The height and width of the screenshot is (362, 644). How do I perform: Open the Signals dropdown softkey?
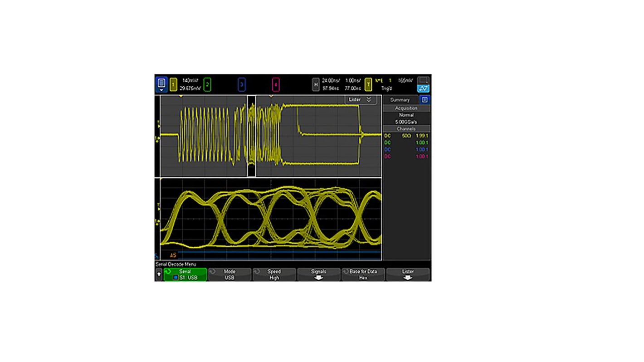(x=318, y=274)
